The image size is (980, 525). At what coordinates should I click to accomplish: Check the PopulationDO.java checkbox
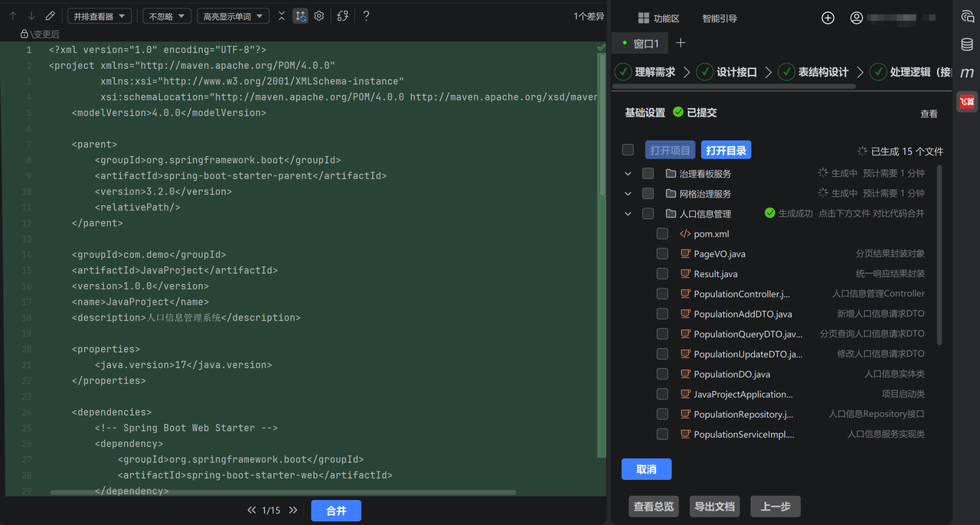pos(663,374)
